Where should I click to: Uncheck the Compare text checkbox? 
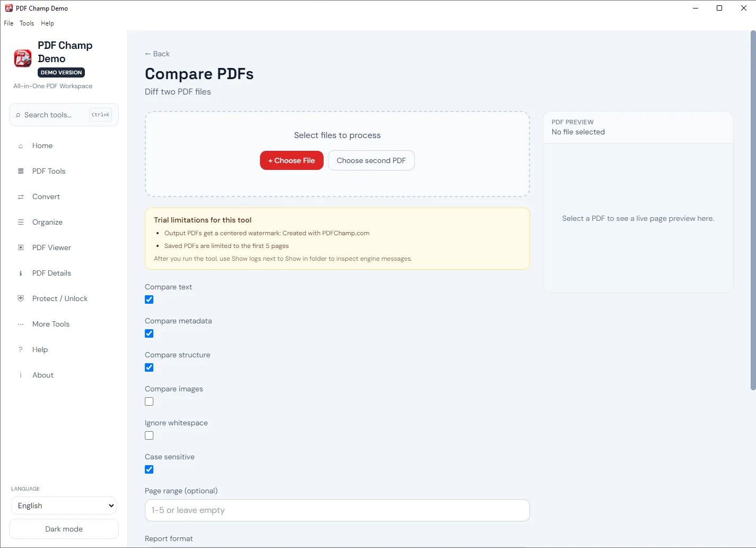tap(149, 299)
